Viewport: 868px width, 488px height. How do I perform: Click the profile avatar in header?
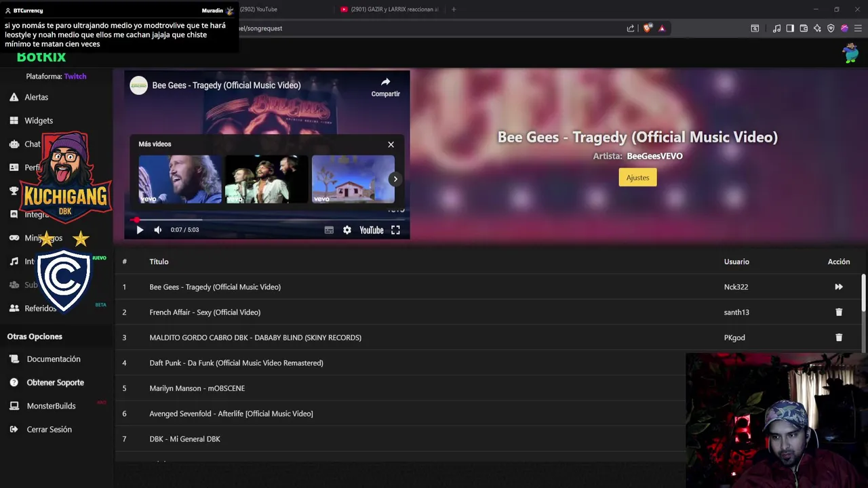[850, 53]
